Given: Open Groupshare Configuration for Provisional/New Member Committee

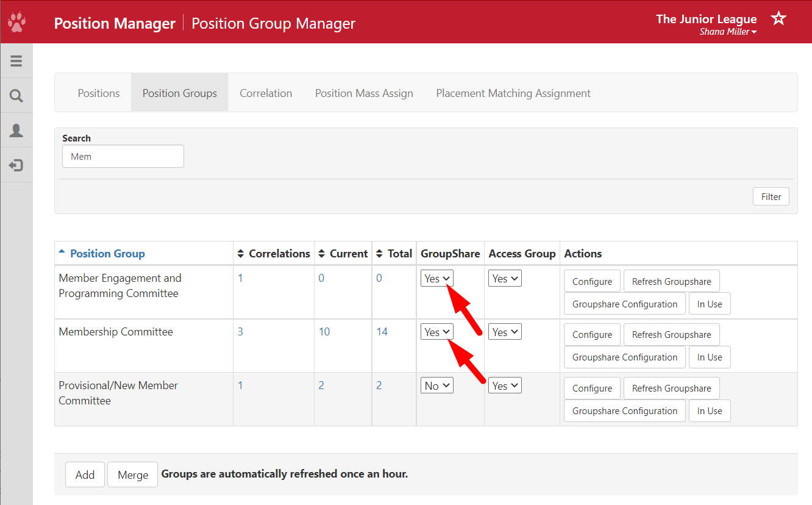Looking at the screenshot, I should (x=625, y=410).
